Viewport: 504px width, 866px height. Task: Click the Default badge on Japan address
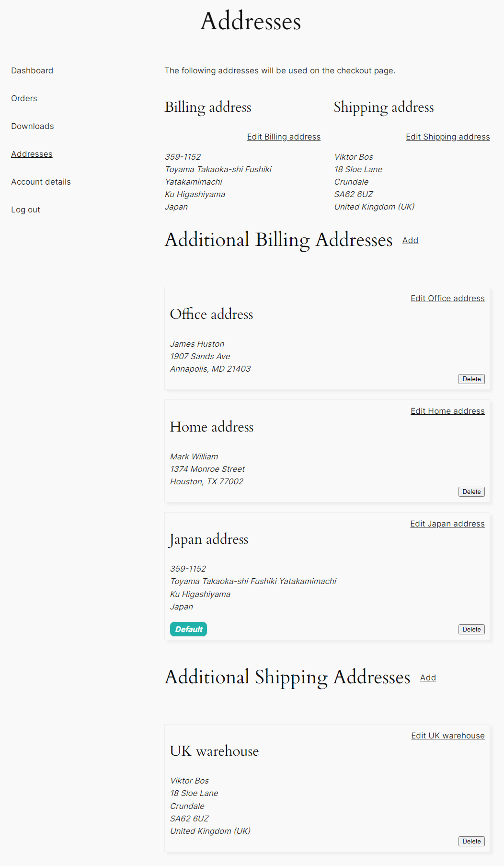188,629
